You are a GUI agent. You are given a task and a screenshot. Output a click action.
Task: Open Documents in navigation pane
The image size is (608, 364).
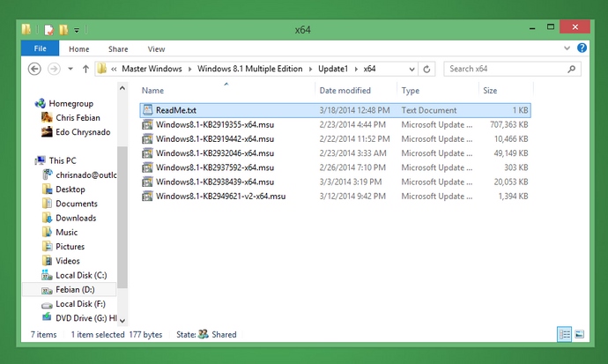pos(77,204)
